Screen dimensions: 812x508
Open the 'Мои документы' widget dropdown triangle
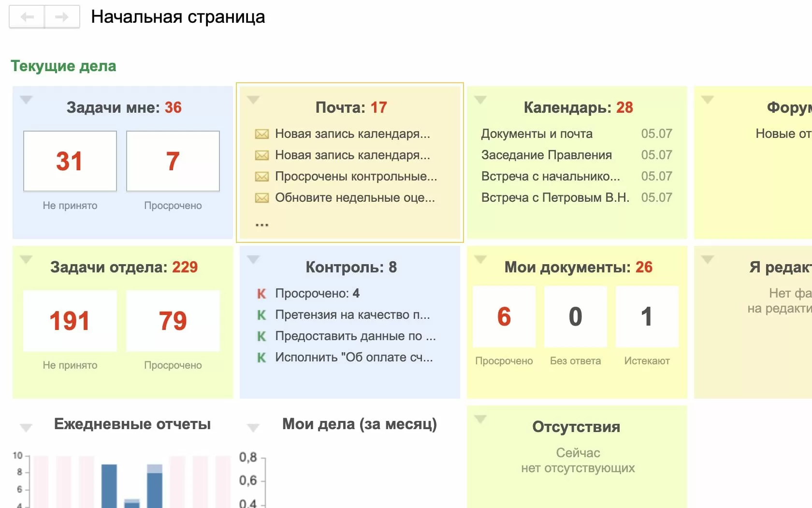point(480,259)
